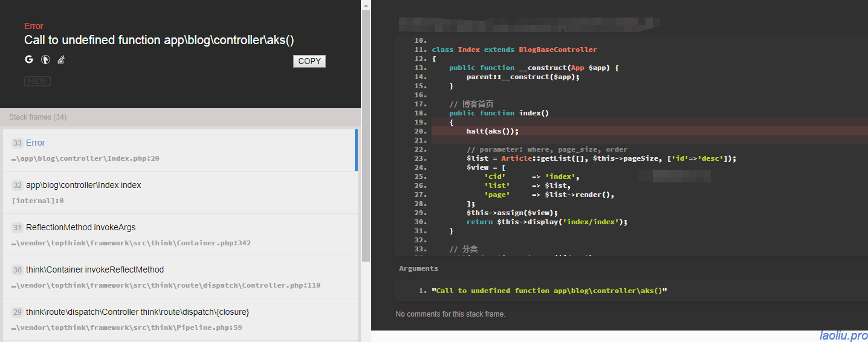Select the ReflectionMethod invokeArgs frame
Viewport: 868px width, 342px height.
point(80,228)
